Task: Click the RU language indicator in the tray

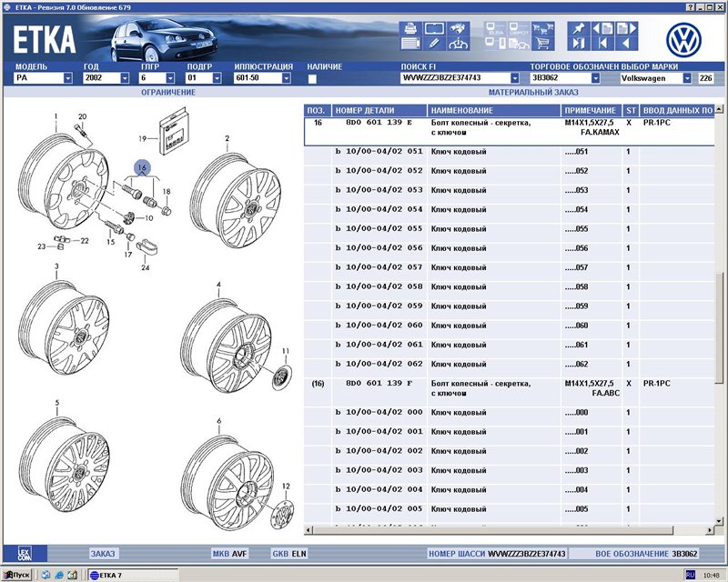Action: click(691, 575)
